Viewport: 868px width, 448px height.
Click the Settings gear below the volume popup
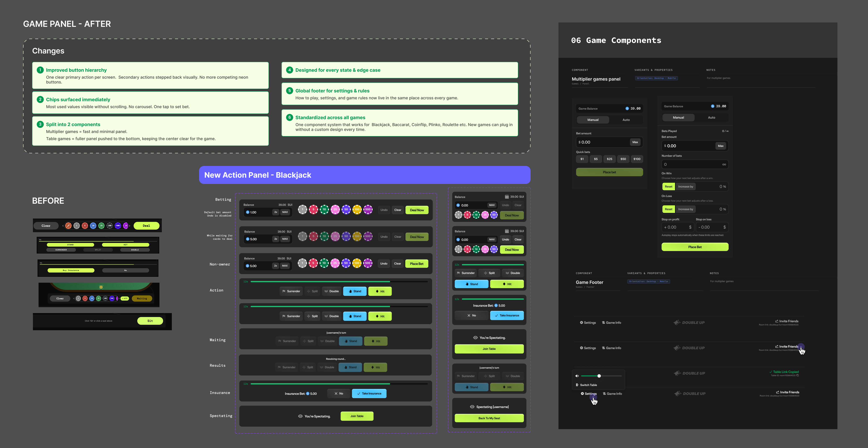582,394
